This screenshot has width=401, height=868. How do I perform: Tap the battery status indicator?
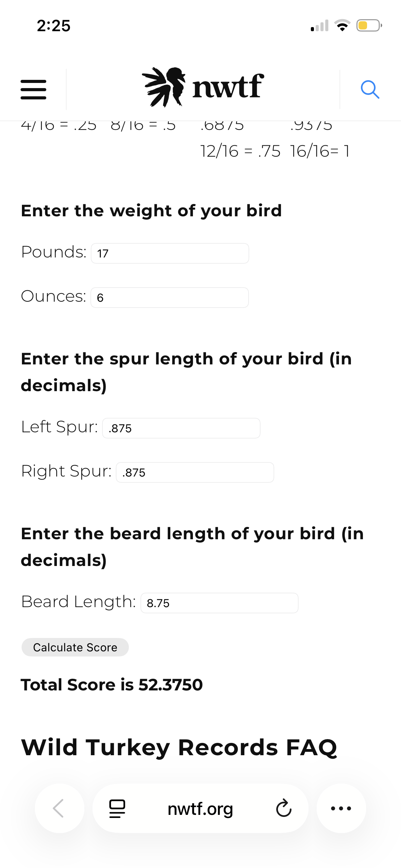coord(369,25)
